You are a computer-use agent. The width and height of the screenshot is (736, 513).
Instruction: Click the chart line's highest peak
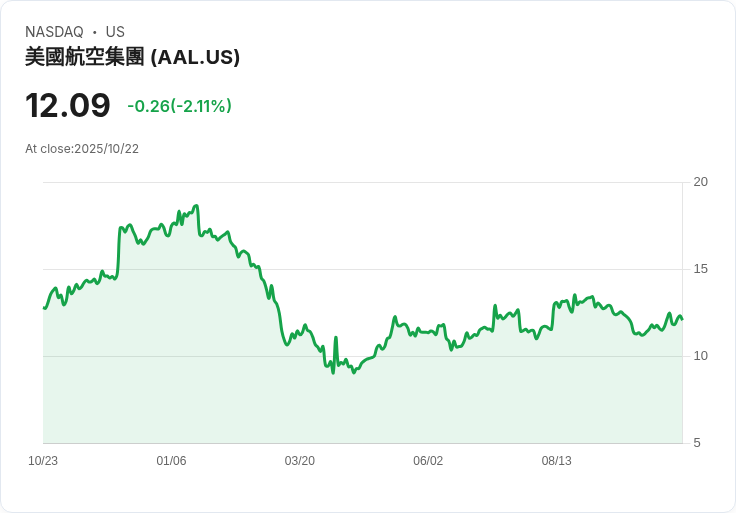pos(197,206)
